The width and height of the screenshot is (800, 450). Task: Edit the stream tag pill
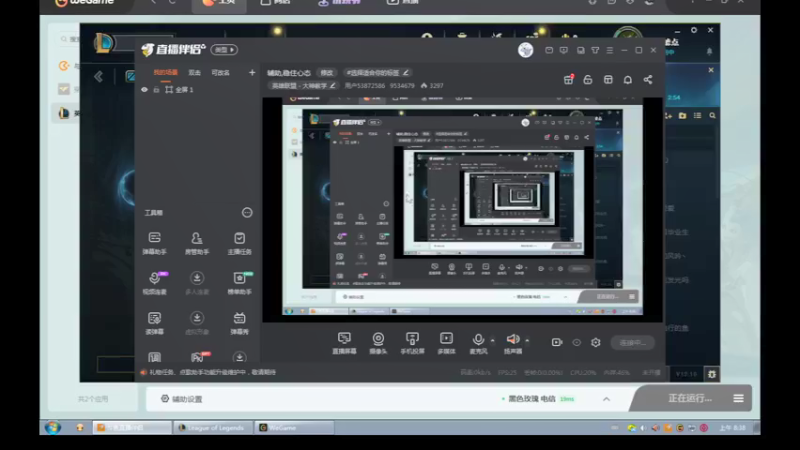pyautogui.click(x=378, y=73)
